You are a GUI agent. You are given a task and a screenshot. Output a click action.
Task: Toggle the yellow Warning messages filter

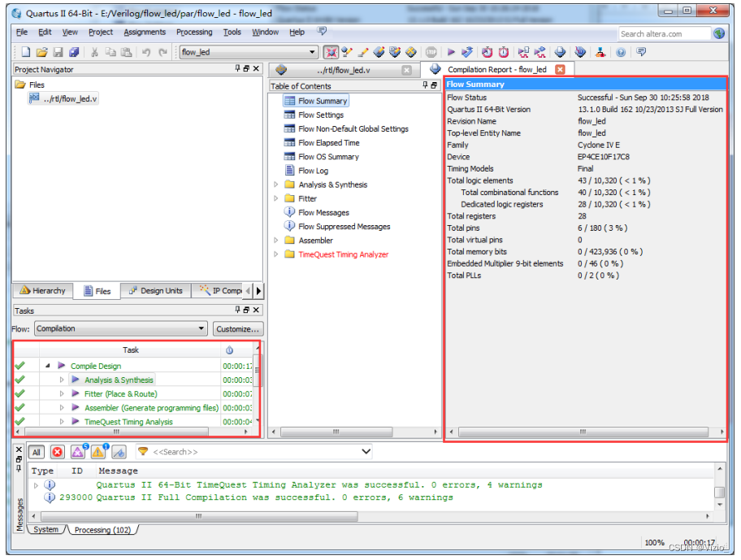click(x=97, y=452)
